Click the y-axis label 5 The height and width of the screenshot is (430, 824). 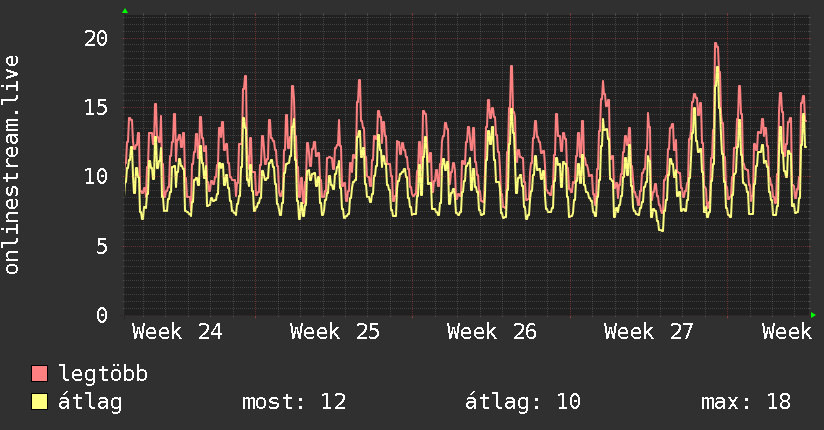[102, 246]
